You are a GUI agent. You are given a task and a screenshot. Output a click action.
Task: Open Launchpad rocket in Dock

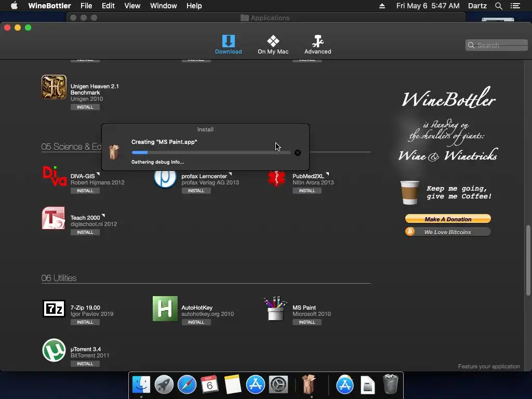pos(164,385)
